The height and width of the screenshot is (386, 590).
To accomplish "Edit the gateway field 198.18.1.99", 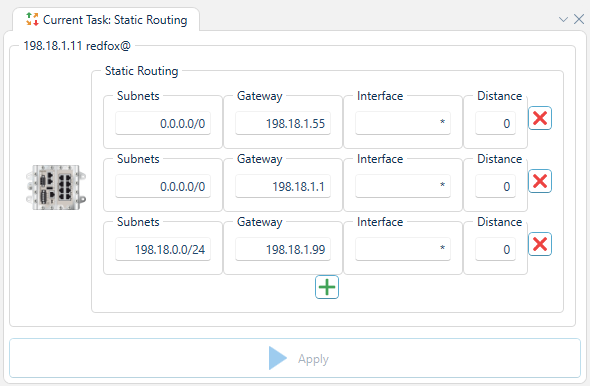I will click(x=283, y=249).
